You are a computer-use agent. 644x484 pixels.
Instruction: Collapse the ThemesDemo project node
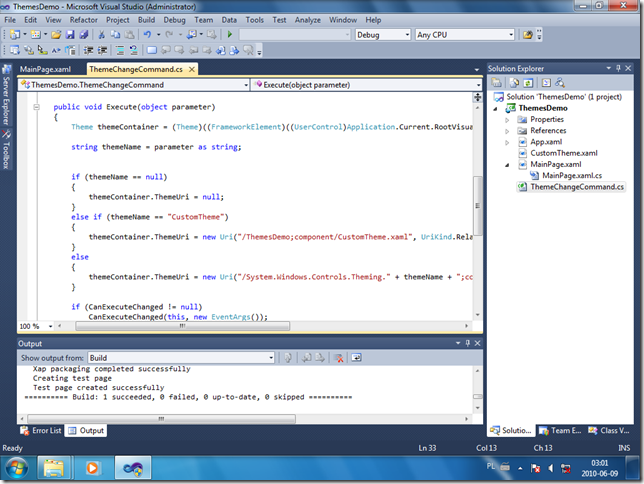pos(495,108)
